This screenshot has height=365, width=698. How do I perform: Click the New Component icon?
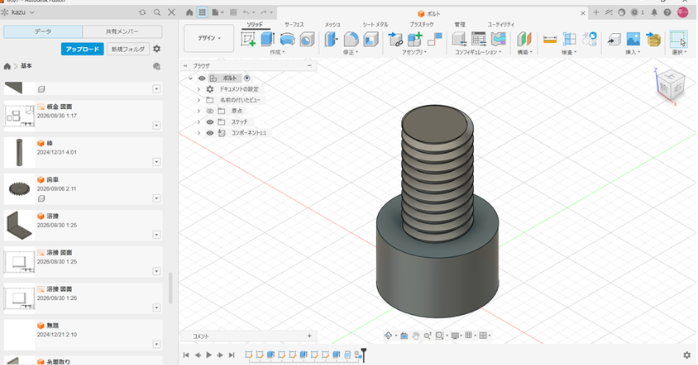click(415, 39)
